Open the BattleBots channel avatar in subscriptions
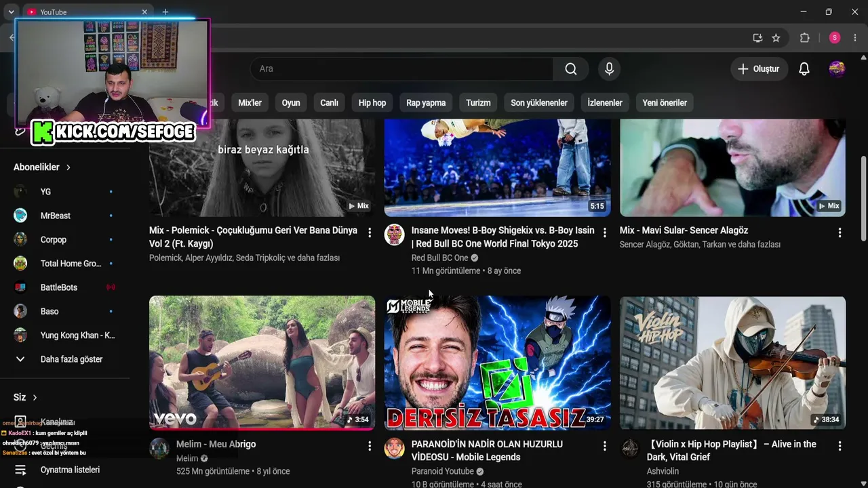This screenshot has height=488, width=868. (x=20, y=287)
